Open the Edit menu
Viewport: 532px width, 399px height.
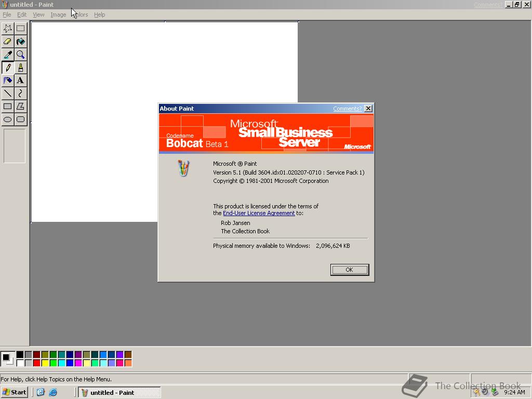pyautogui.click(x=22, y=15)
